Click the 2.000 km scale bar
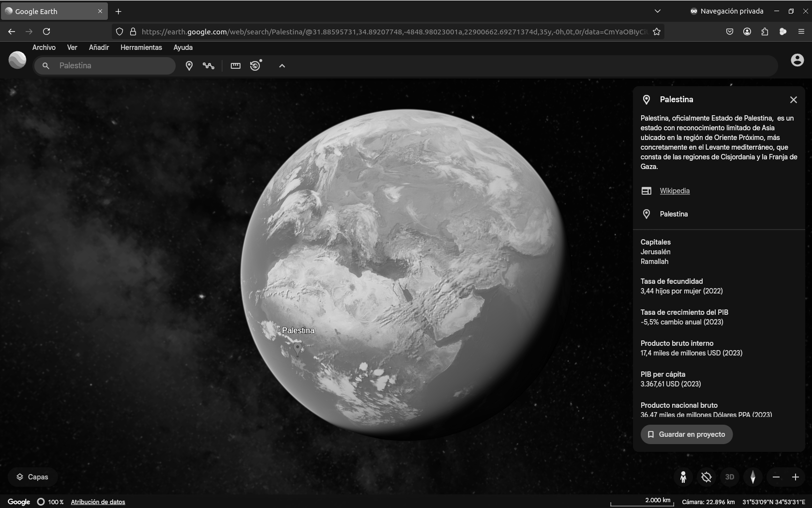Image resolution: width=812 pixels, height=508 pixels. point(643,502)
